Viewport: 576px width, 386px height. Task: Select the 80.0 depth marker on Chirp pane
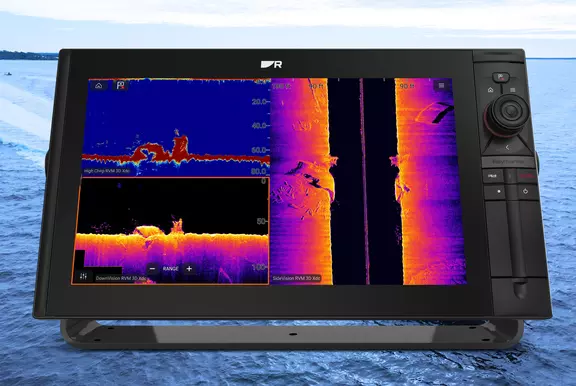(259, 171)
